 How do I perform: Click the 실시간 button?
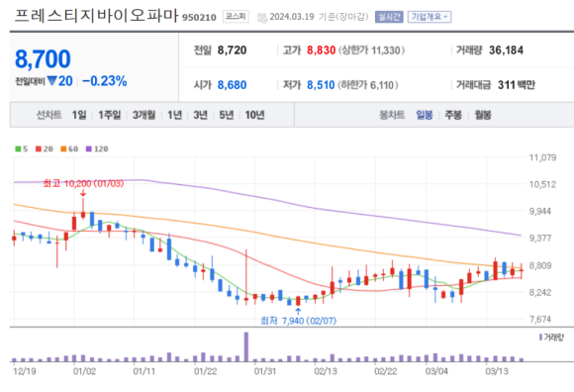[389, 17]
